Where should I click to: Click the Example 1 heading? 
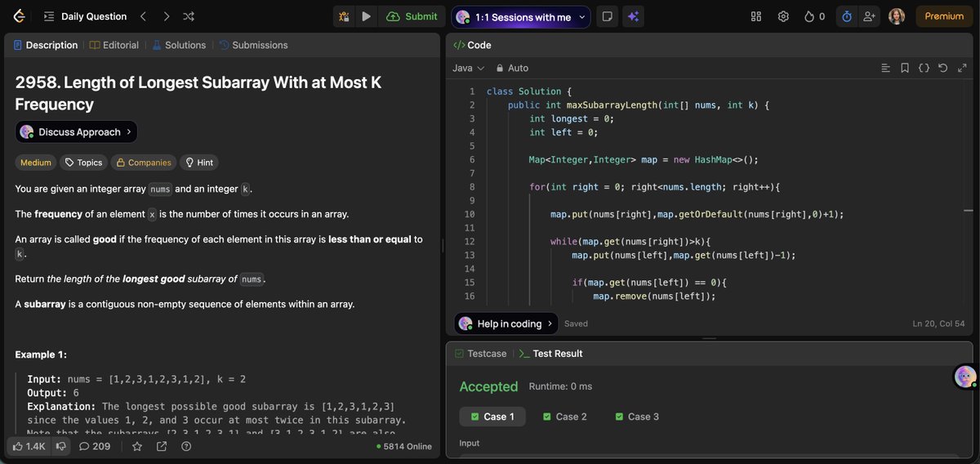click(x=41, y=355)
